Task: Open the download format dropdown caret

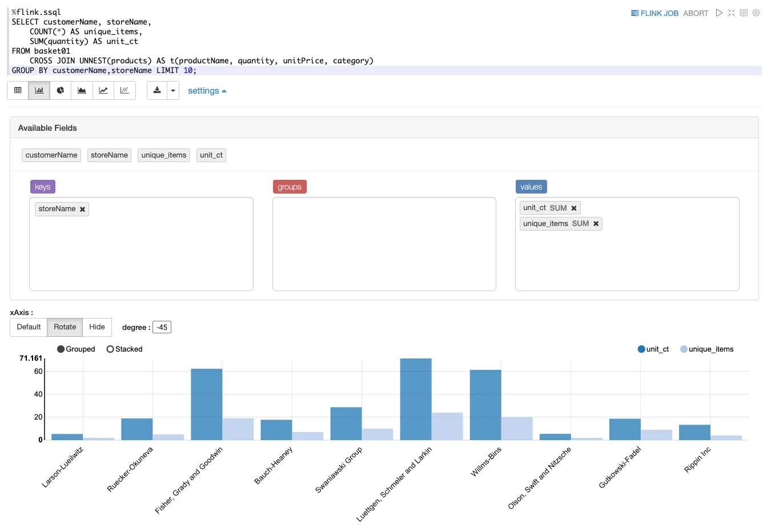Action: pos(173,90)
